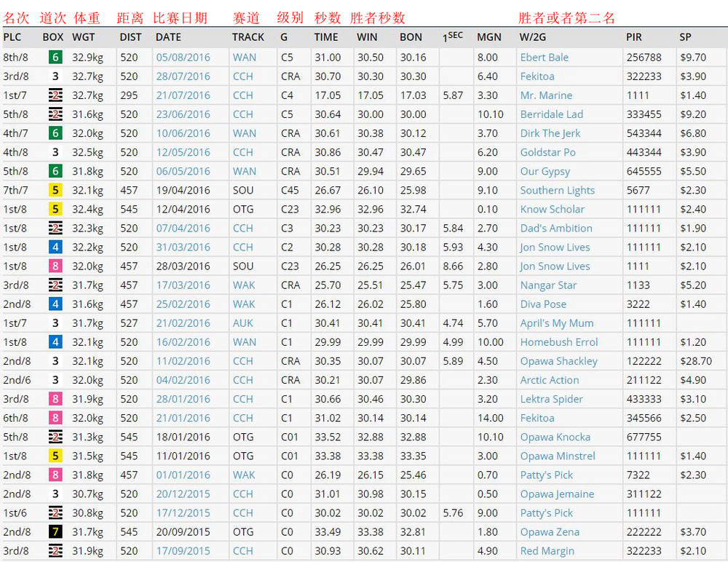Click the DATE column header
This screenshot has height=562, width=728.
(168, 37)
